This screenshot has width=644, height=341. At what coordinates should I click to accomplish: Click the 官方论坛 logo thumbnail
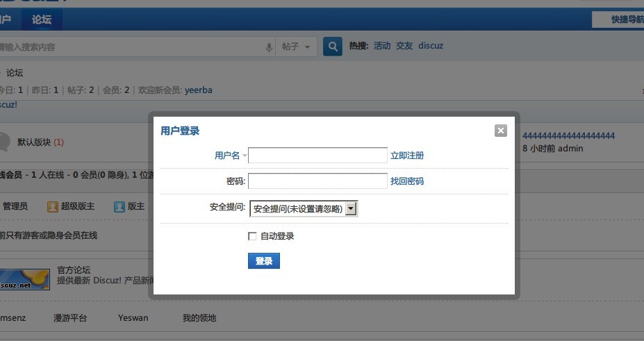pyautogui.click(x=24, y=279)
